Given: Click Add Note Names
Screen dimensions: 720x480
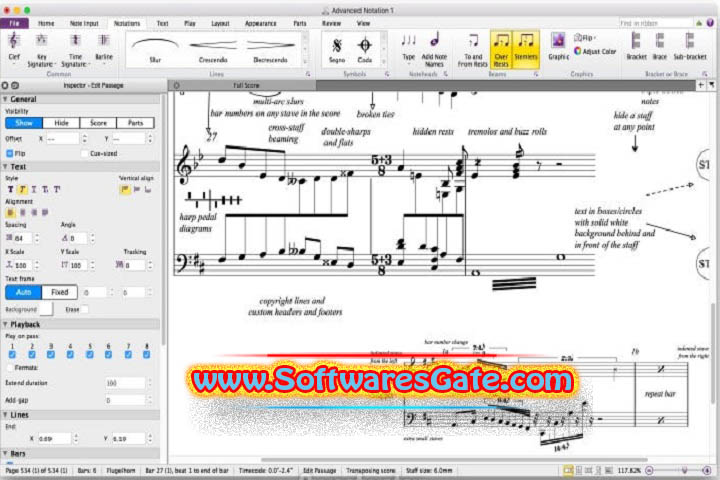Looking at the screenshot, I should click(434, 50).
